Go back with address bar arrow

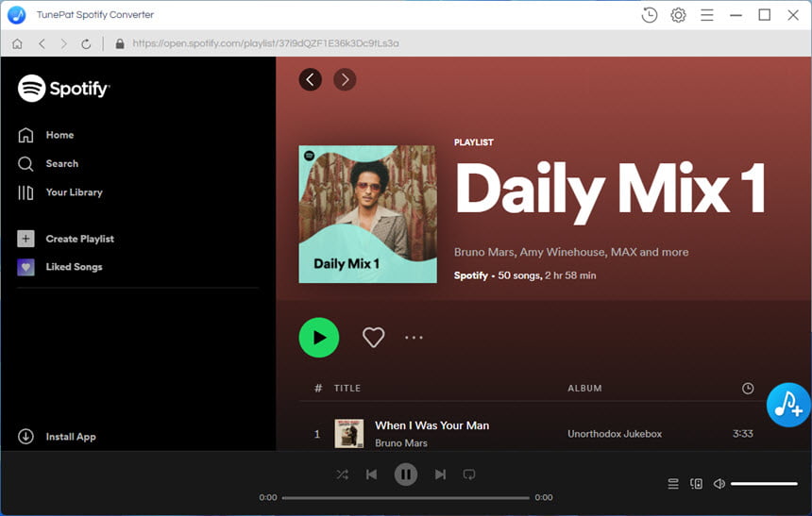[x=42, y=43]
